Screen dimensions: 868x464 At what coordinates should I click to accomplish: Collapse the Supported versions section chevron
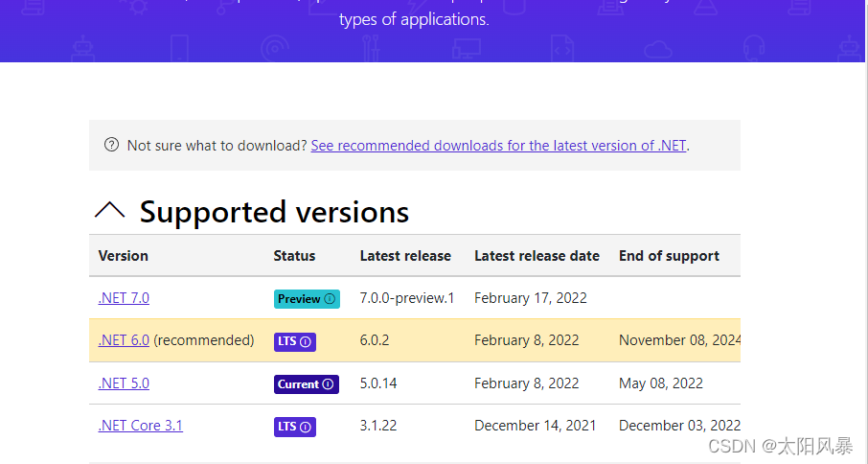click(x=109, y=212)
